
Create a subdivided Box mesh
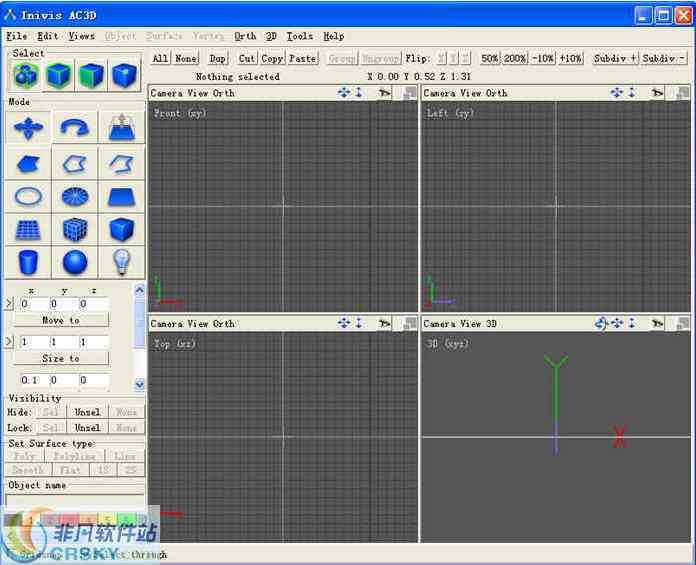click(75, 229)
